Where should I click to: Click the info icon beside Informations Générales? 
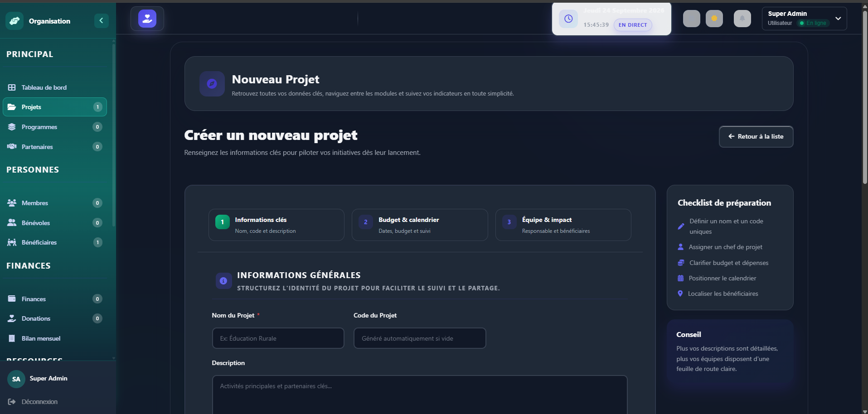tap(223, 281)
